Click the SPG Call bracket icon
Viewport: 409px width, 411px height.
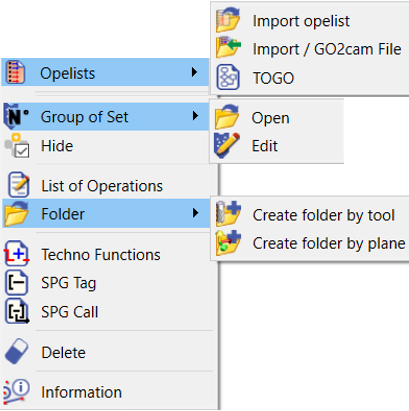click(17, 311)
